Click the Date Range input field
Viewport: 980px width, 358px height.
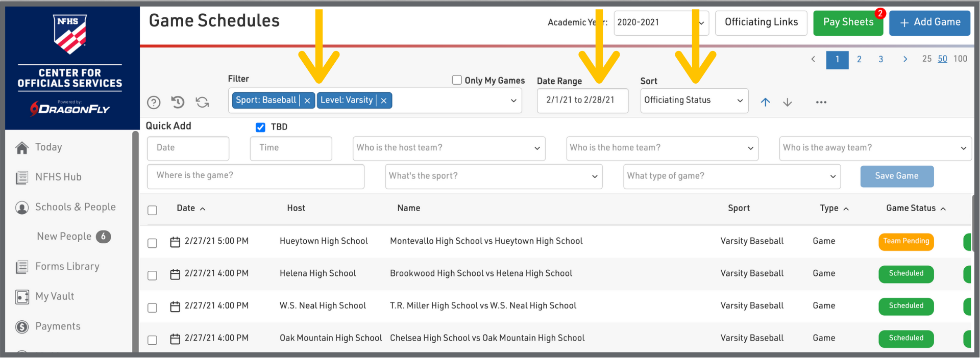(x=582, y=100)
